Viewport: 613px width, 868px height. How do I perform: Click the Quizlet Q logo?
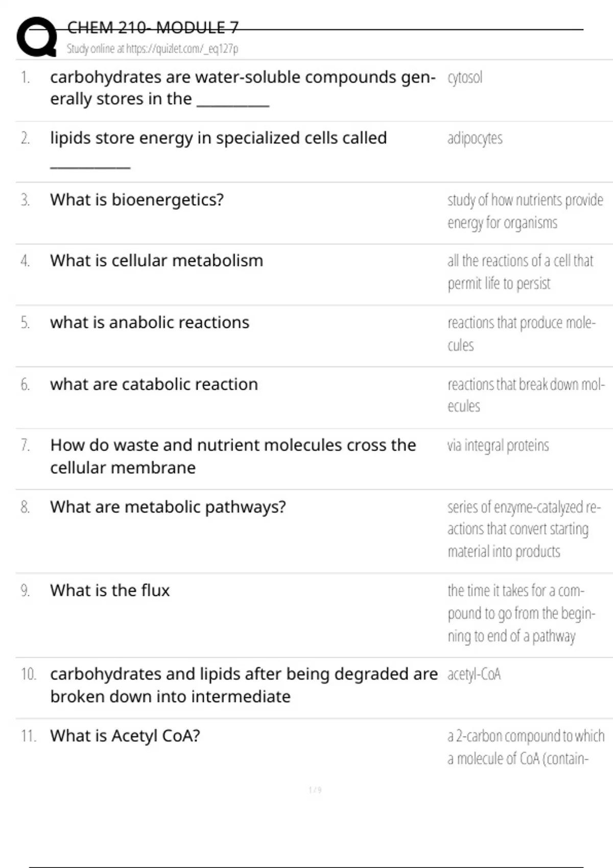click(37, 37)
